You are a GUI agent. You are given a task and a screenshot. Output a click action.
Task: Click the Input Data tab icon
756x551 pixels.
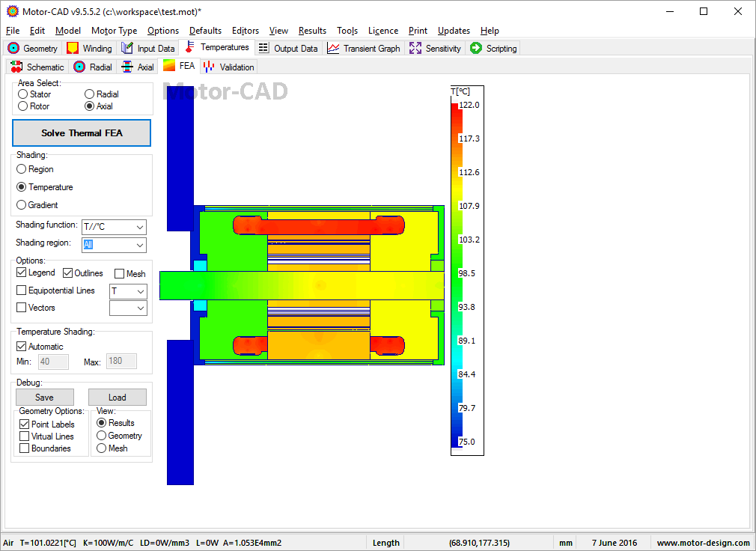pyautogui.click(x=126, y=48)
